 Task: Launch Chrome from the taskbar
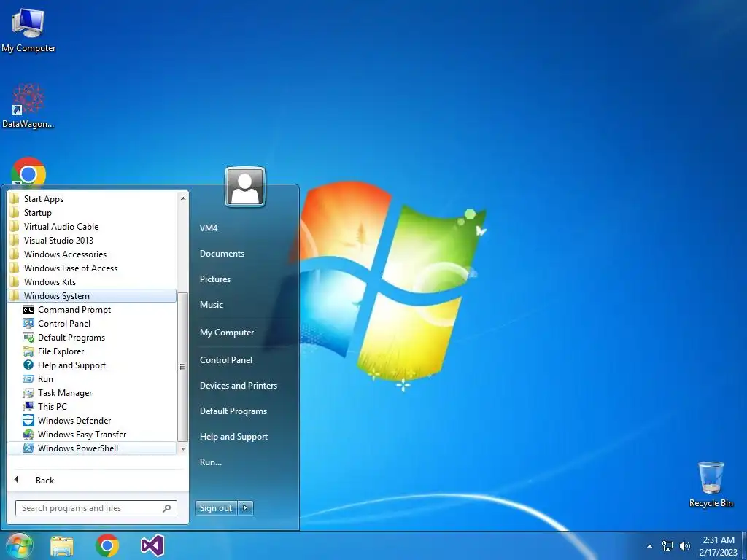pyautogui.click(x=107, y=545)
